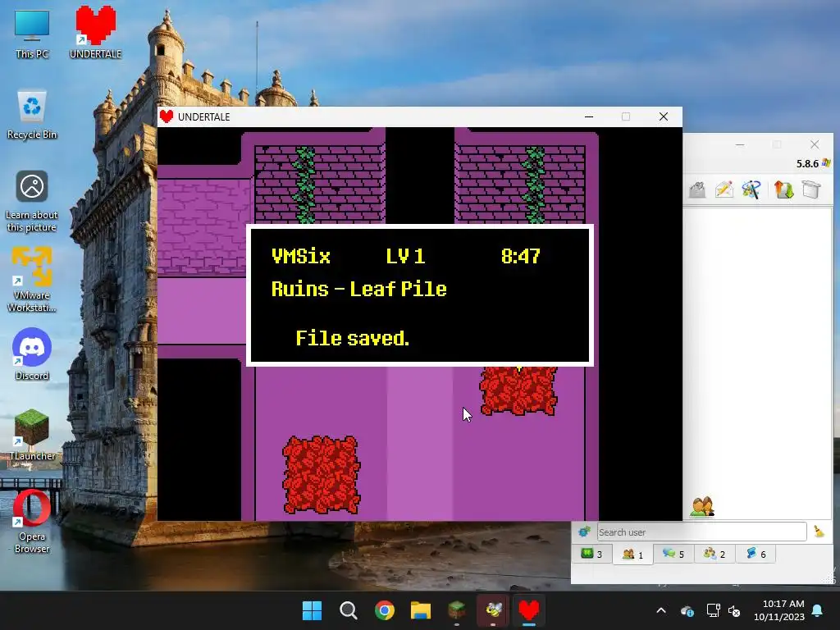Switch to the group tab labeled 2
Image resolution: width=840 pixels, height=630 pixels.
tap(714, 554)
